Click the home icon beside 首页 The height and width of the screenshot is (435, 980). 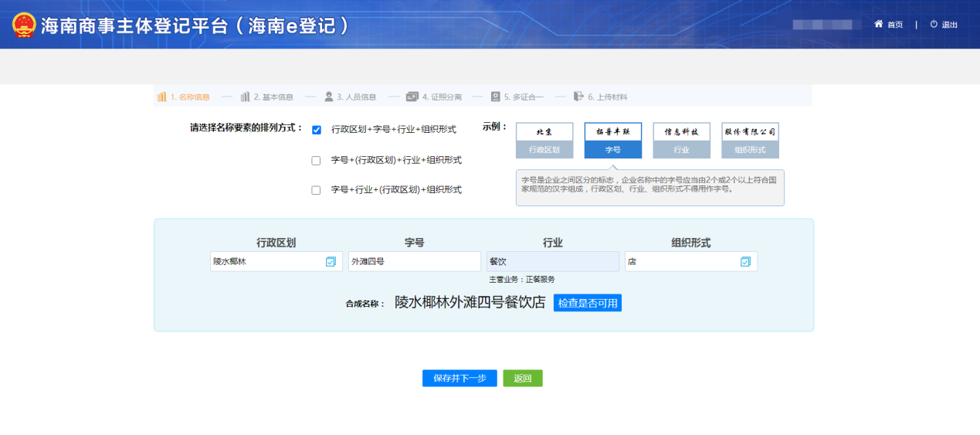coord(878,24)
